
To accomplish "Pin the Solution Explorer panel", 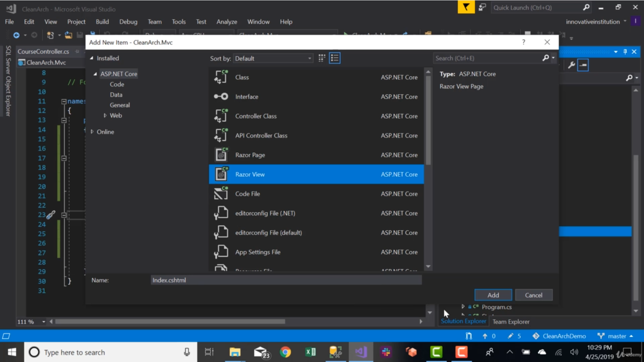I will coord(625,52).
